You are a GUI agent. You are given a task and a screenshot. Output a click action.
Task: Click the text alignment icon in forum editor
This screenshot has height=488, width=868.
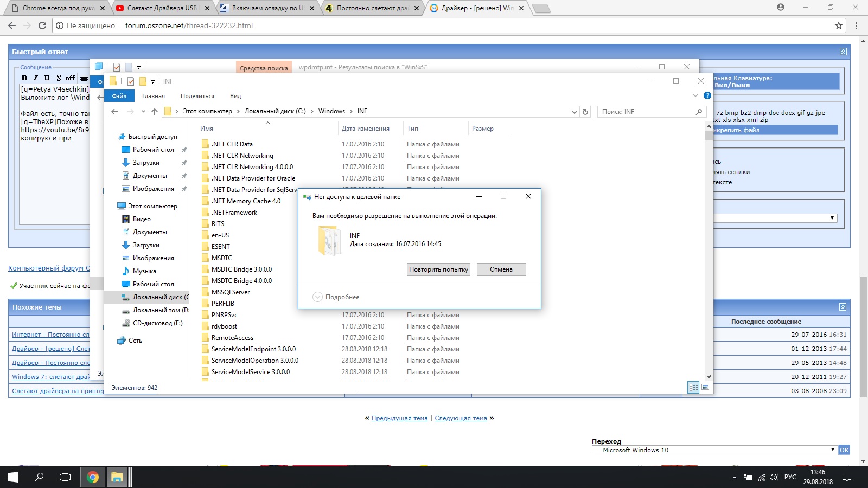pyautogui.click(x=84, y=78)
